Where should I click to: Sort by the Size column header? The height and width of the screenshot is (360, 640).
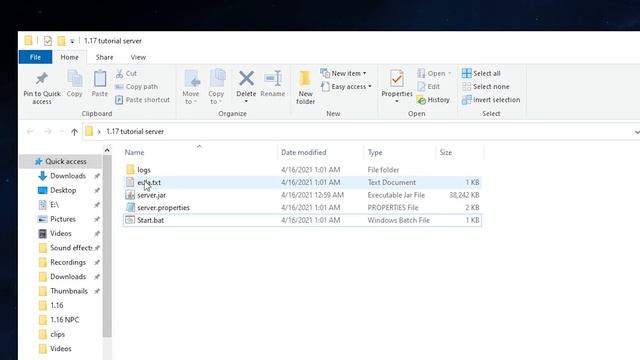446,152
